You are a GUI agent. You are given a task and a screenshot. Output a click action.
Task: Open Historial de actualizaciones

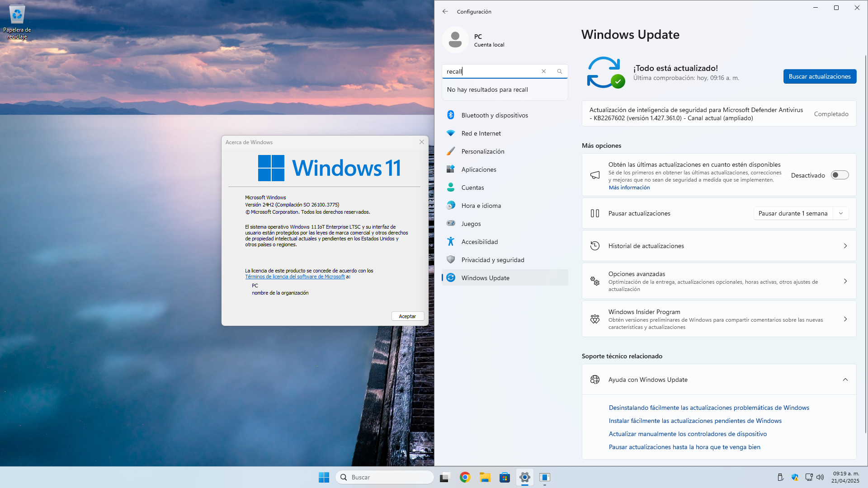pos(719,246)
